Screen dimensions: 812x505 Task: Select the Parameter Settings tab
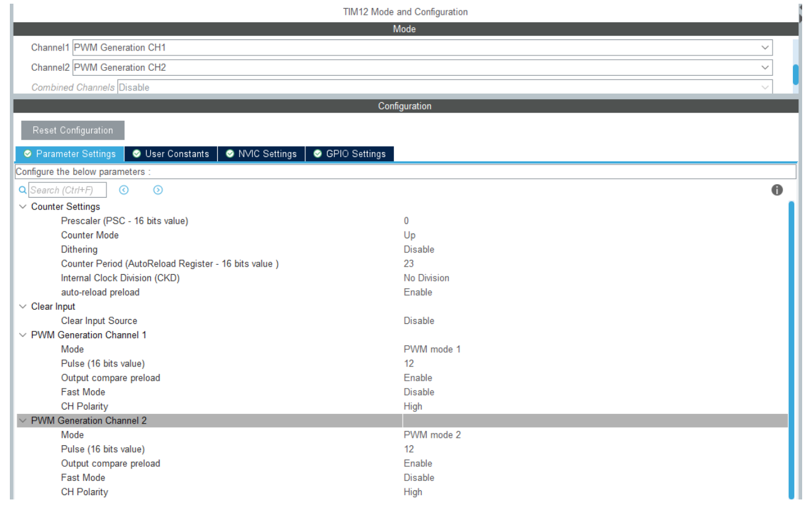click(70, 154)
